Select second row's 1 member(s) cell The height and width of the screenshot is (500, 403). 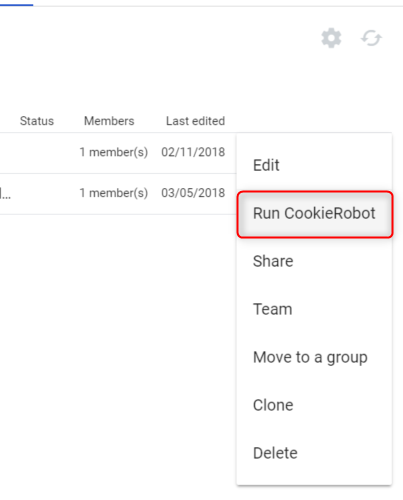click(x=114, y=193)
